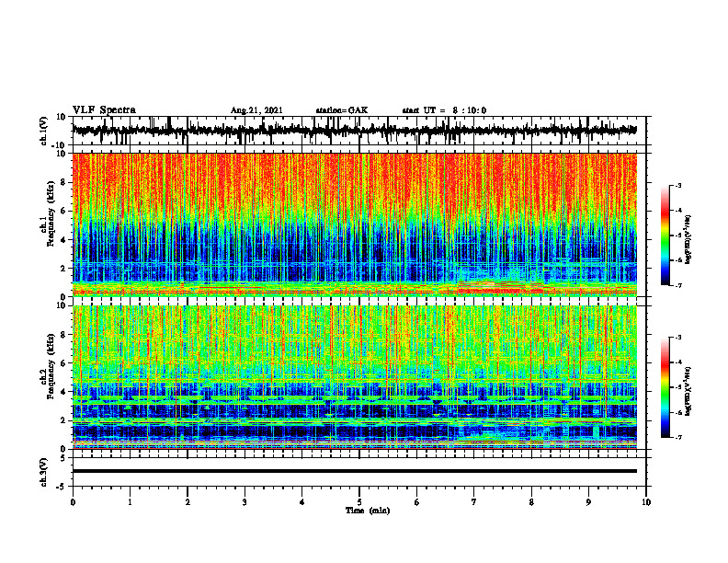Image resolution: width=728 pixels, height=563 pixels.
Task: Click the ch.1 spectrogram plot area
Action: [355, 224]
